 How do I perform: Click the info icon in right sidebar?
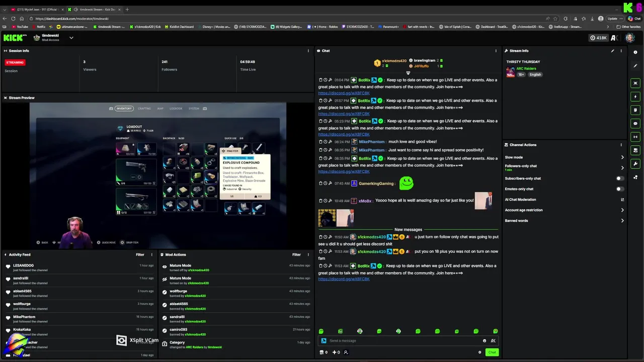pos(635,52)
